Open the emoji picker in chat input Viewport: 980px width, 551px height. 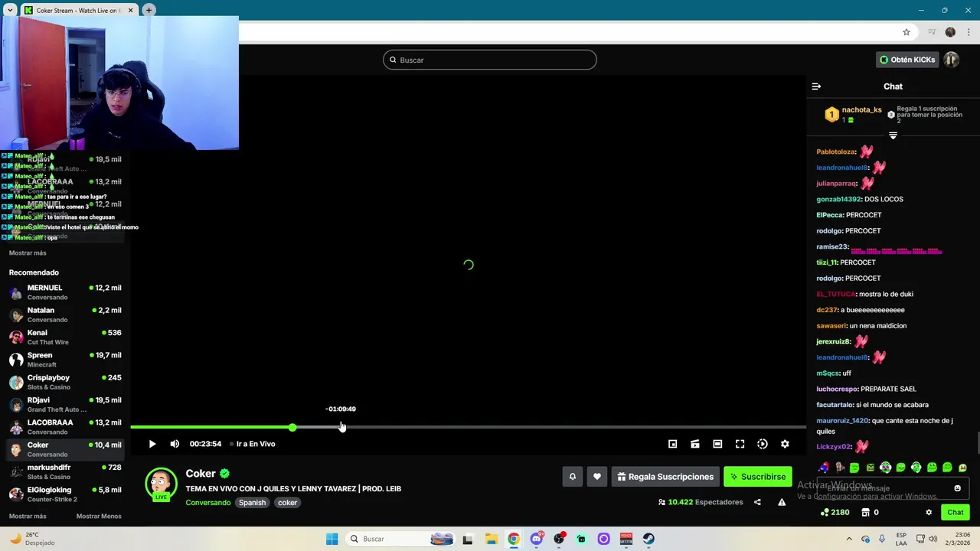[957, 488]
